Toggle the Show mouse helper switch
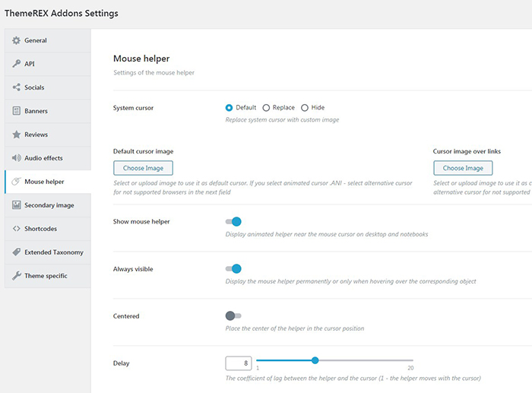 (x=233, y=222)
